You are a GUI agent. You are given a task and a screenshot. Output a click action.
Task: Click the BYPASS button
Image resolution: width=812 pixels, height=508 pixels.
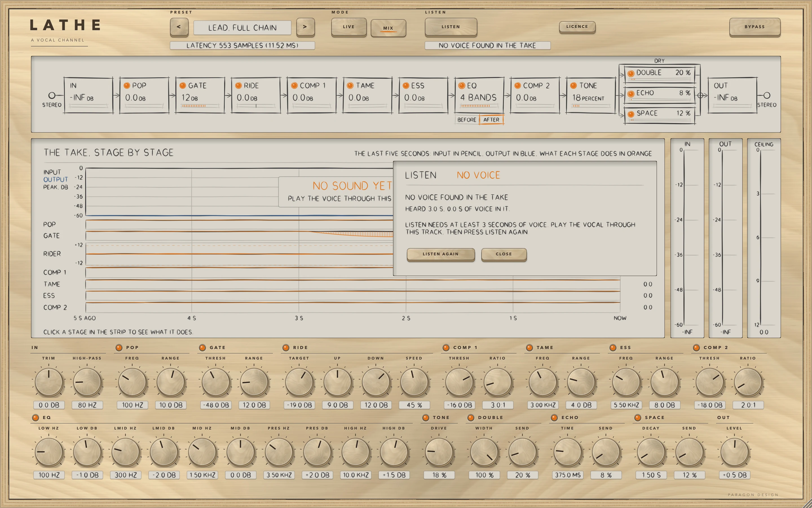[754, 27]
